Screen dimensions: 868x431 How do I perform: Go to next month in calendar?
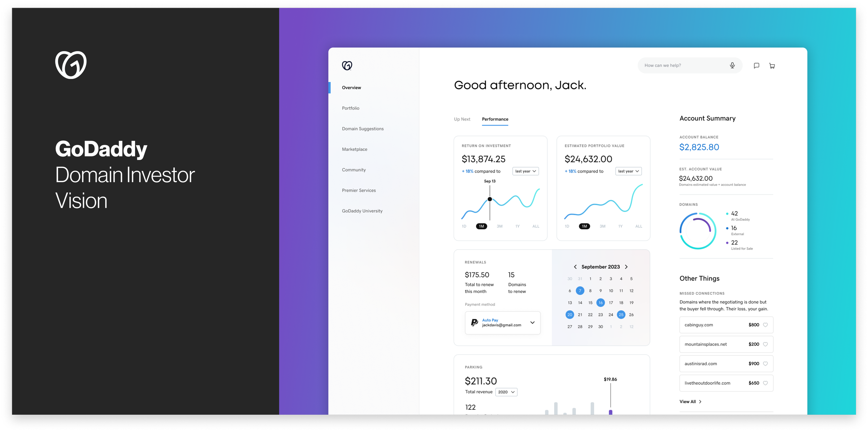pyautogui.click(x=626, y=267)
